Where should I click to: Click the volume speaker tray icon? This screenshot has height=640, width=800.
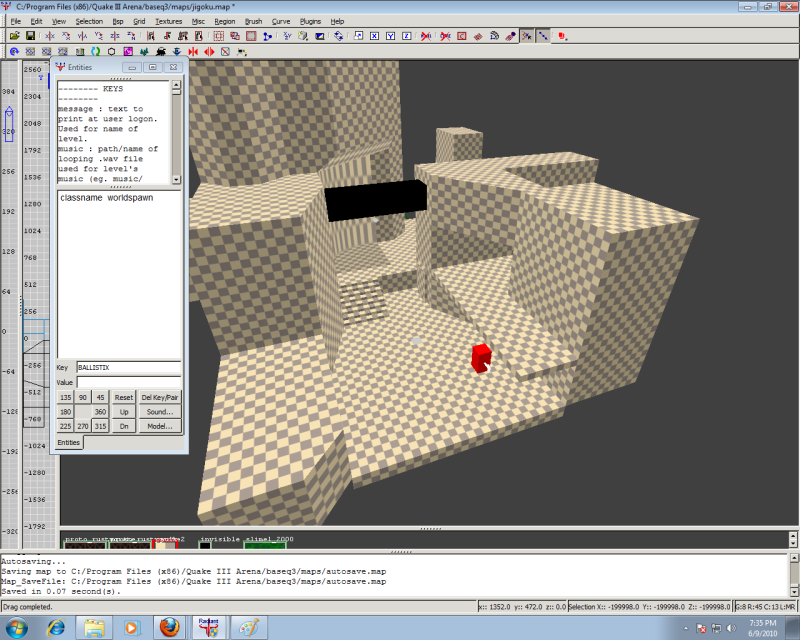[731, 628]
